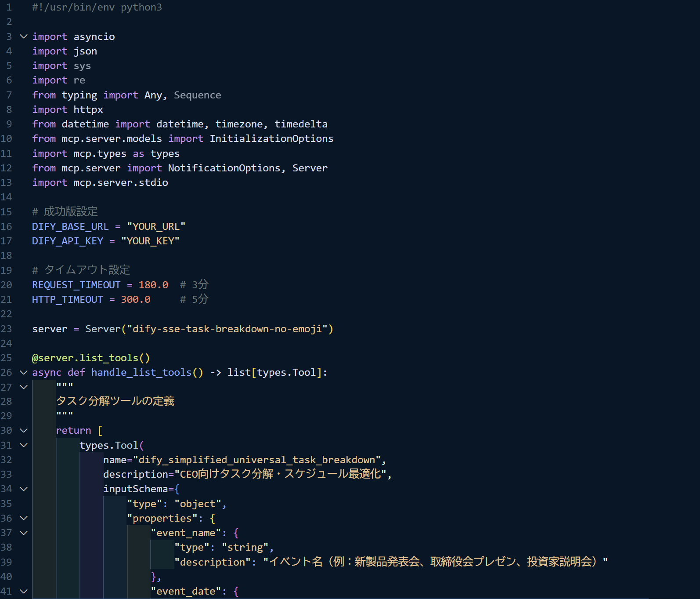The height and width of the screenshot is (599, 700).
Task: Click the "dify-sse-task-breakdown-no-emoji" server string
Action: pyautogui.click(x=227, y=329)
